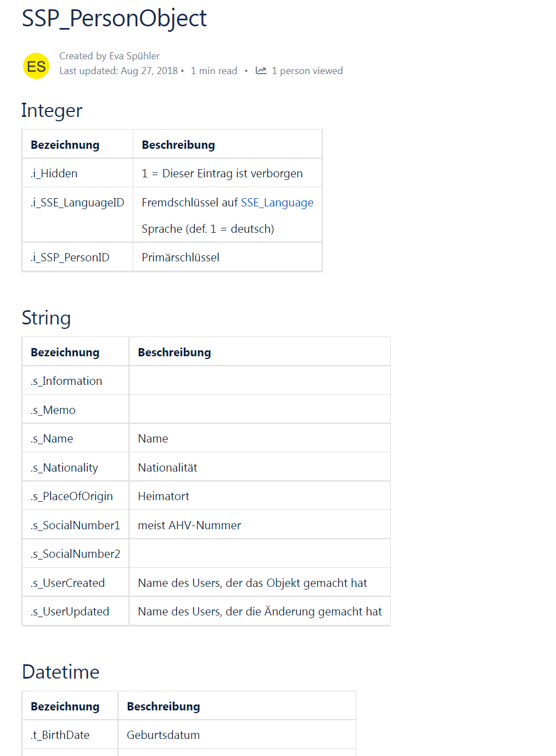
Task: Click the Datetime section heading
Action: [60, 672]
